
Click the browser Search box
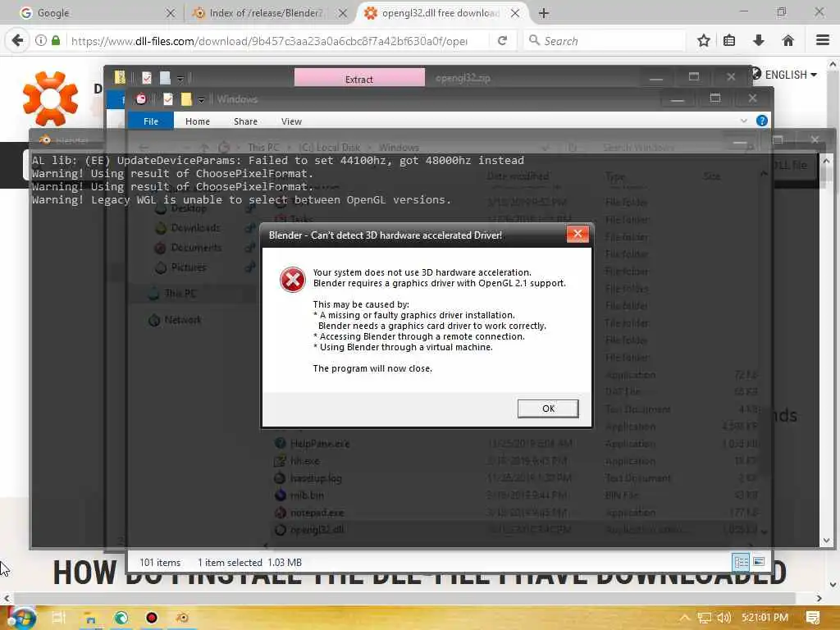605,41
